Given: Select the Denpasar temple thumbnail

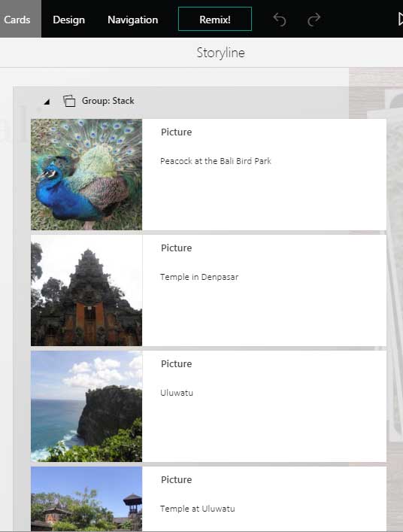Looking at the screenshot, I should (86, 290).
